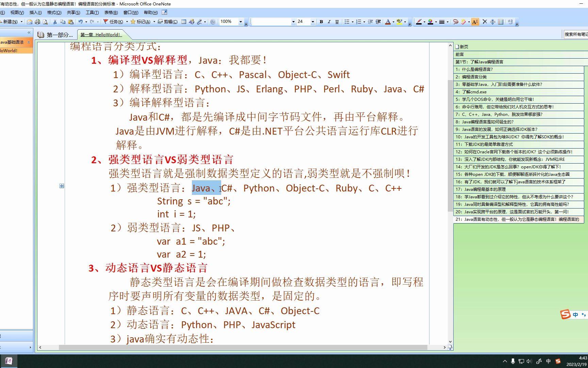Expand the note container plus handle

pyautogui.click(x=62, y=186)
